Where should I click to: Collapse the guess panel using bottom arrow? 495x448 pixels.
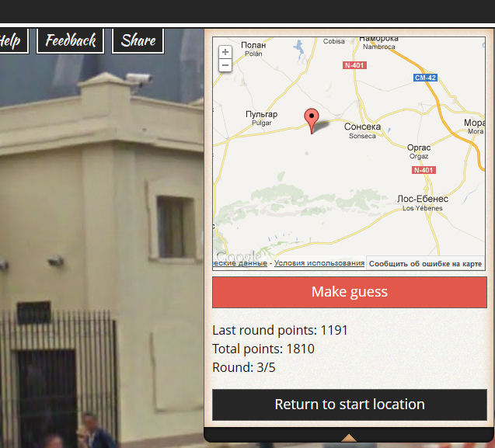coord(349,438)
